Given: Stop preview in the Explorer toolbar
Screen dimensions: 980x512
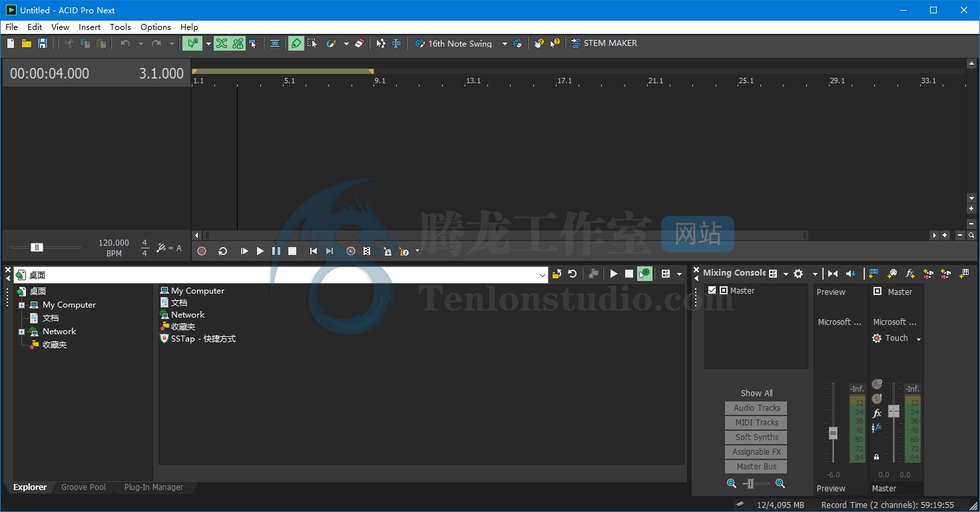Looking at the screenshot, I should 629,274.
